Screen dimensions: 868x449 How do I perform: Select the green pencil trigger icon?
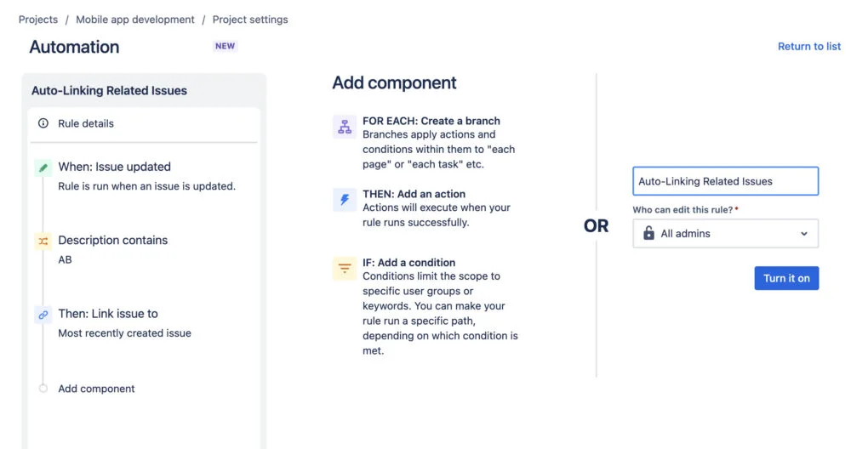[x=43, y=168]
